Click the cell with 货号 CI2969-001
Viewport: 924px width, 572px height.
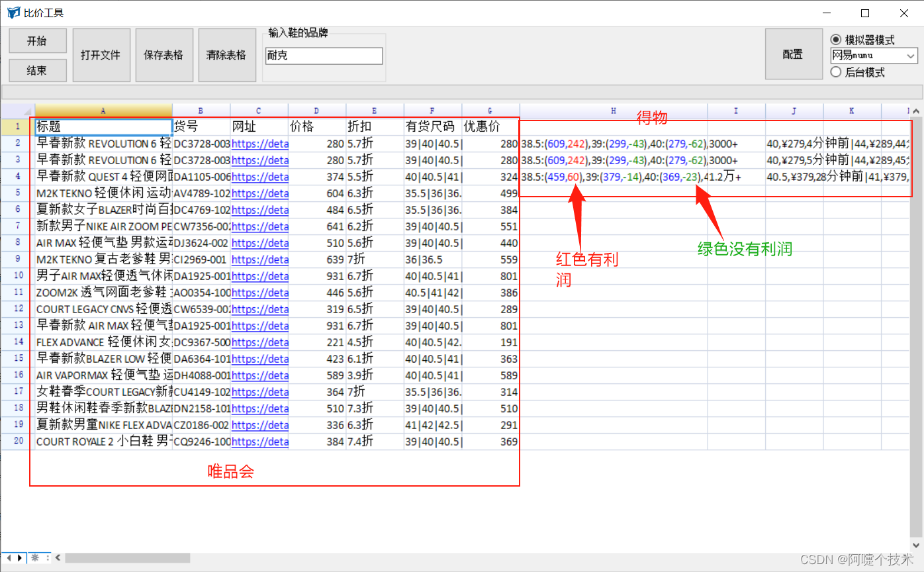201,260
